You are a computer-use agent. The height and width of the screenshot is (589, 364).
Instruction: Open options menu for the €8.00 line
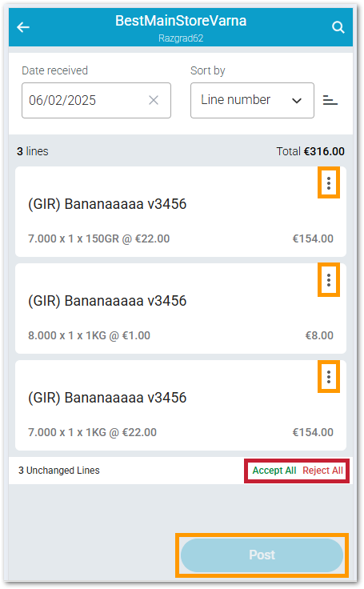click(x=329, y=280)
